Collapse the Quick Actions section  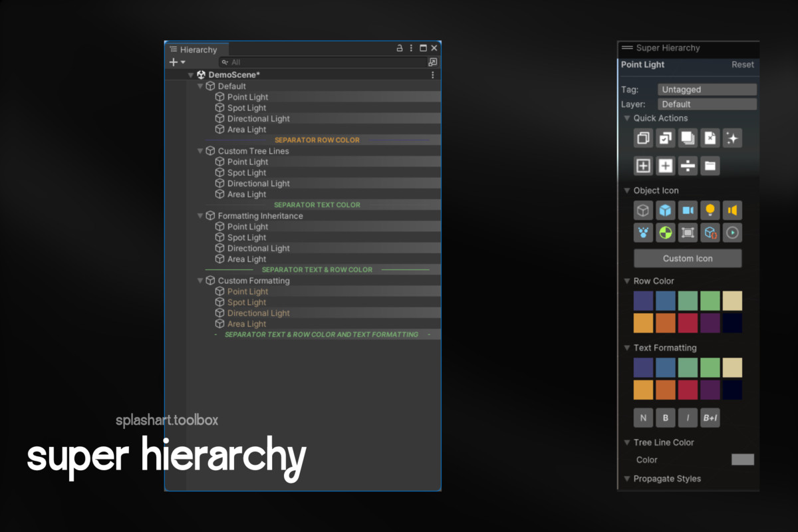pyautogui.click(x=626, y=118)
